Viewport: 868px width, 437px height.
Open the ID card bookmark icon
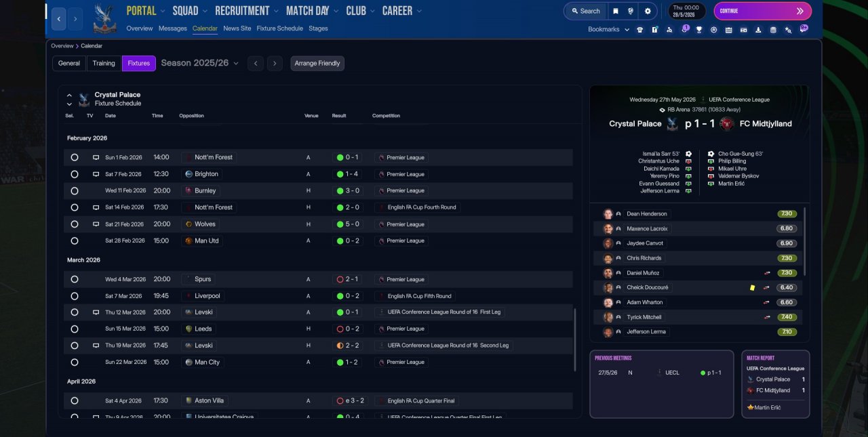[x=743, y=30]
